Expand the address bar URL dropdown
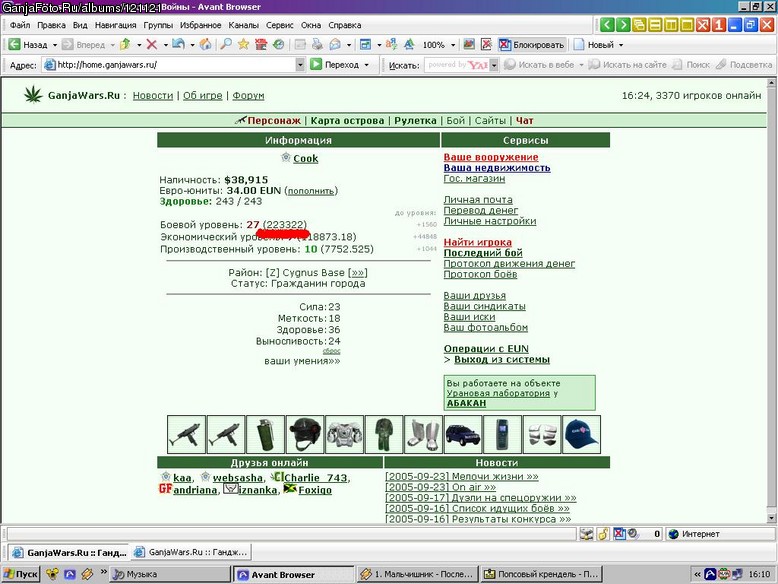The height and width of the screenshot is (584, 778). click(x=300, y=65)
